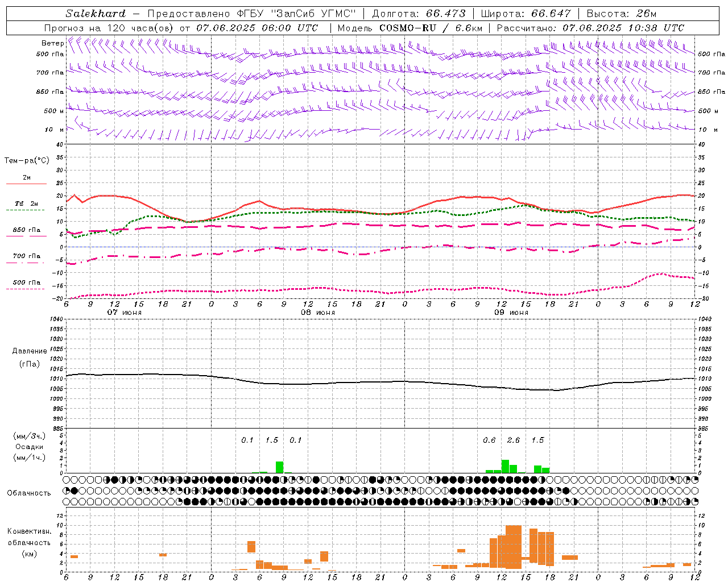Viewport: 728px width, 582px height.
Task: Click the Широта: 66.647 value
Action: [x=526, y=14]
